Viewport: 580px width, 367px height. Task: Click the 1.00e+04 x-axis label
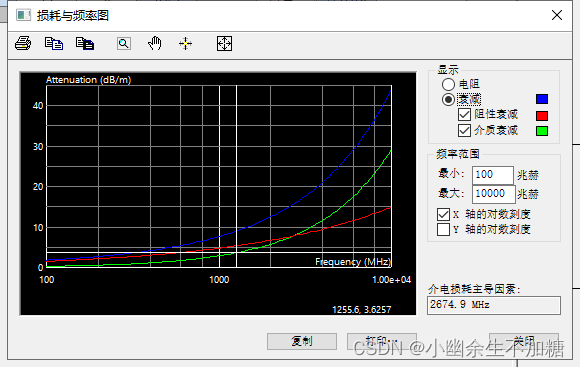pyautogui.click(x=391, y=280)
